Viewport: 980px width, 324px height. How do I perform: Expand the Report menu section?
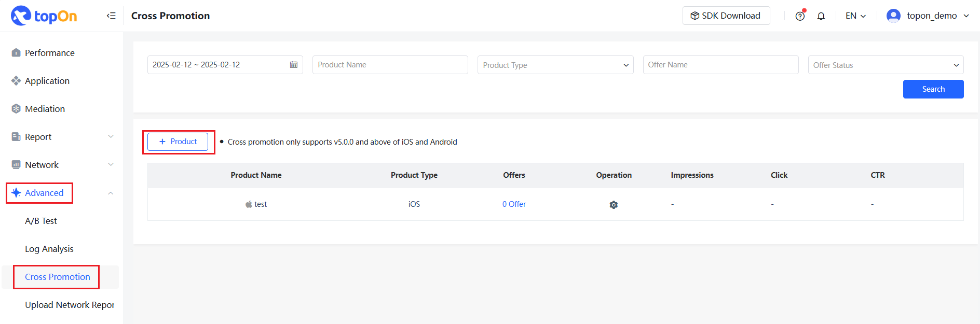tap(111, 137)
